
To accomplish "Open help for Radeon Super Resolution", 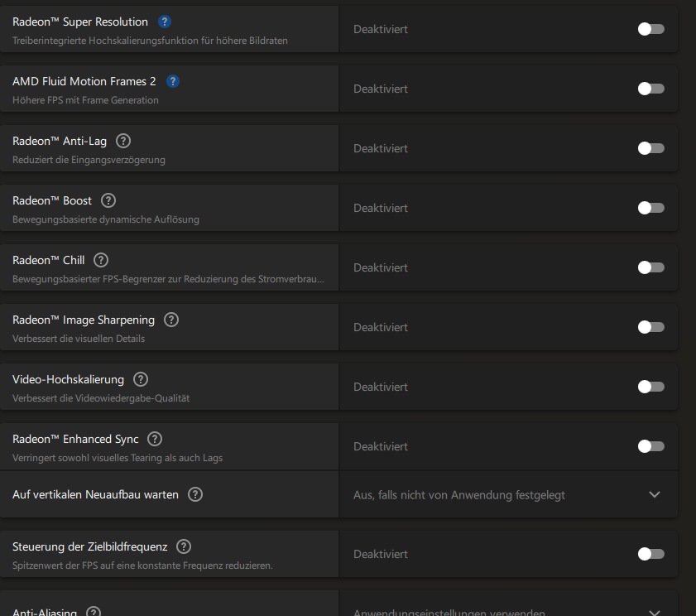I will pos(165,22).
